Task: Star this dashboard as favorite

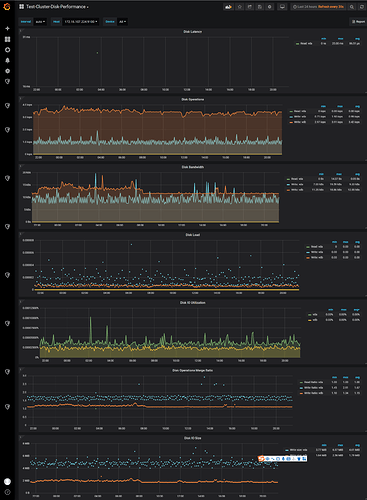Action: pyautogui.click(x=239, y=7)
